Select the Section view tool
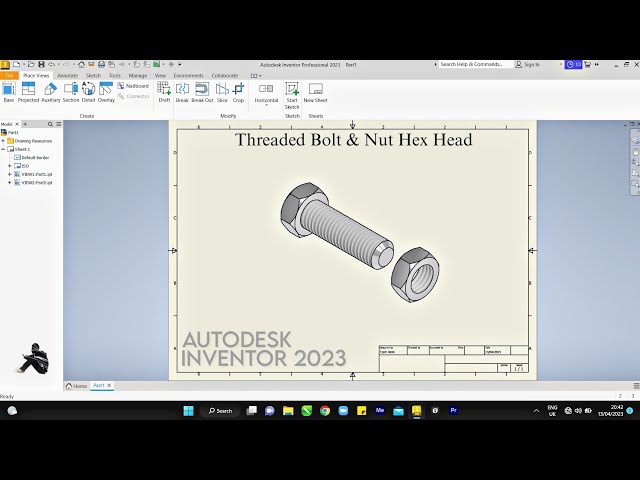Image resolution: width=640 pixels, height=480 pixels. point(71,92)
